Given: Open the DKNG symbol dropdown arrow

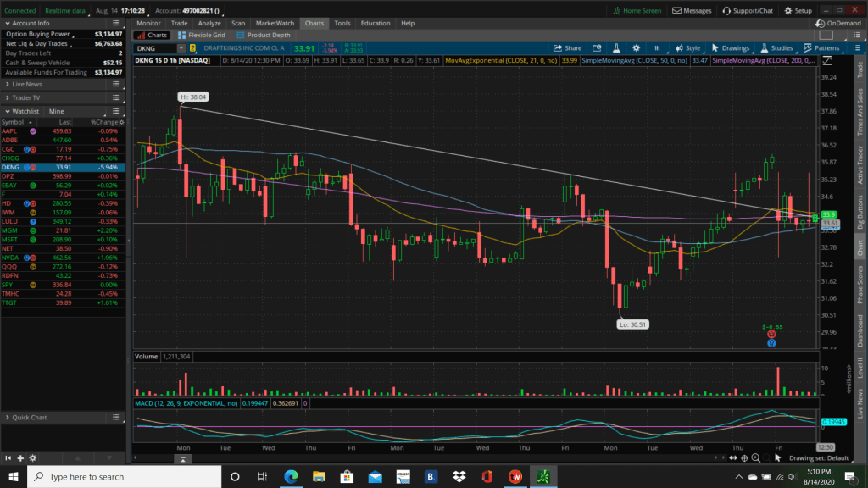Looking at the screenshot, I should tap(181, 48).
